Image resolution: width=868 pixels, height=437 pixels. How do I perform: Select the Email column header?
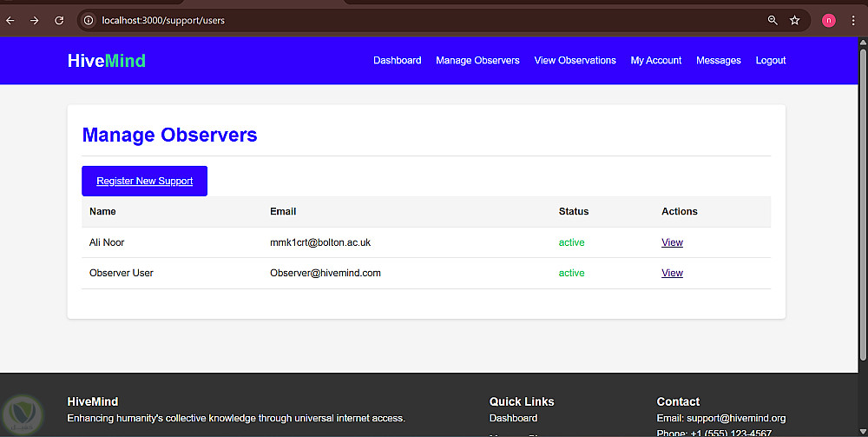[283, 212]
